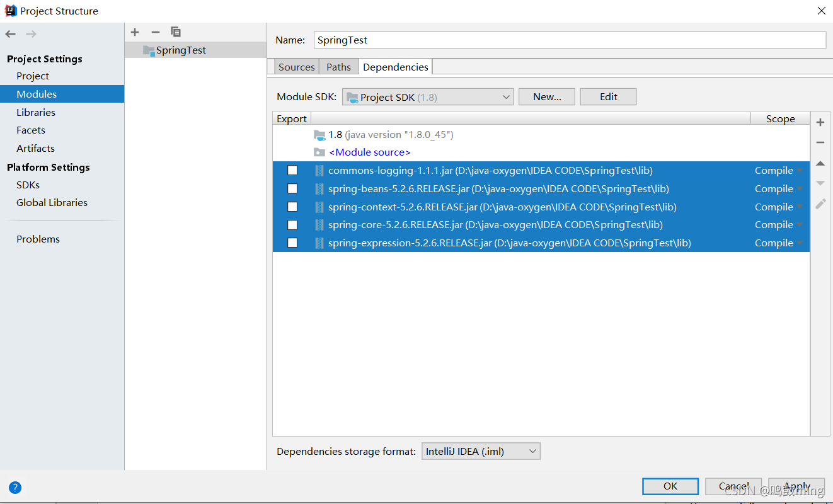Add a dependency with the right-side plus icon

click(x=820, y=122)
